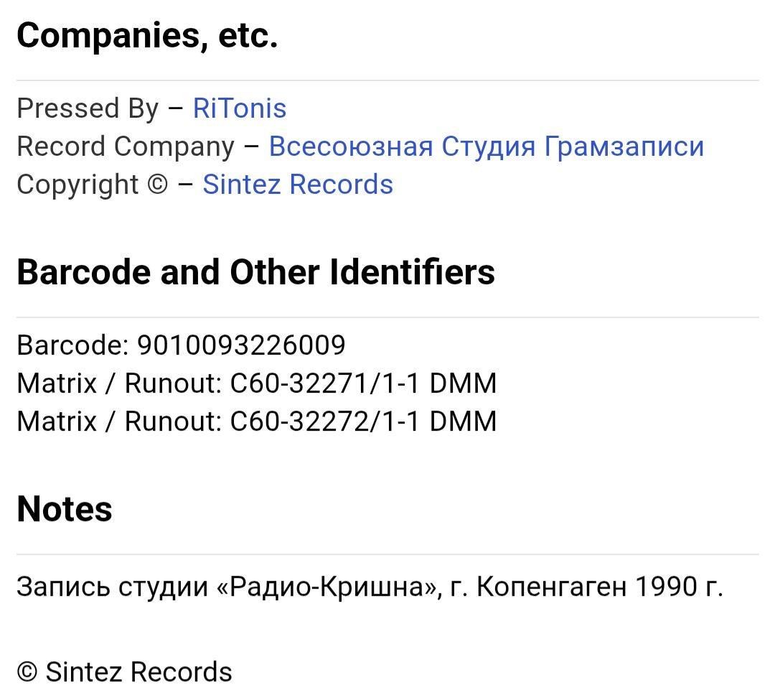Select the C60-32271/1-1 runout value
The image size is (775, 700).
[x=325, y=383]
